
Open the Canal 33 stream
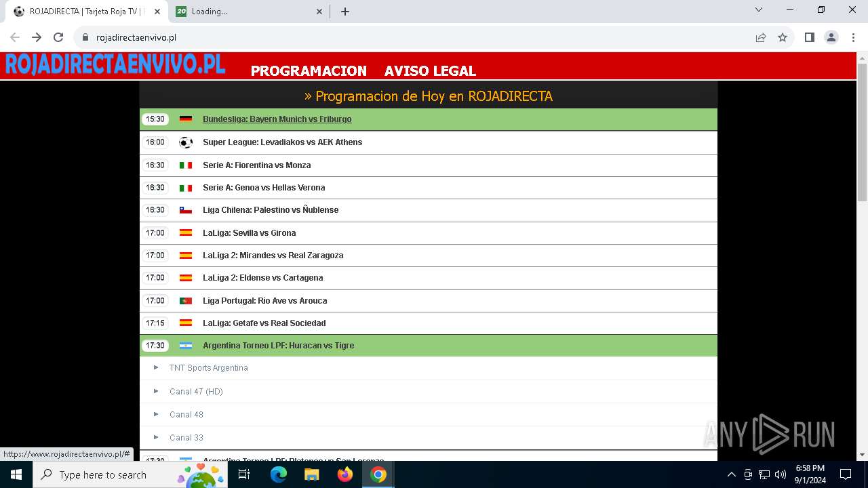[x=186, y=438]
